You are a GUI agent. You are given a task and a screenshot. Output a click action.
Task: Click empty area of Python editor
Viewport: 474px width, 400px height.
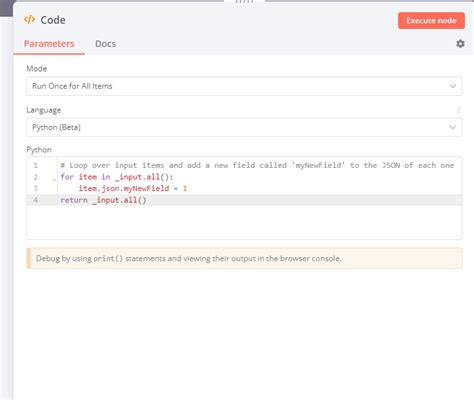tap(244, 223)
